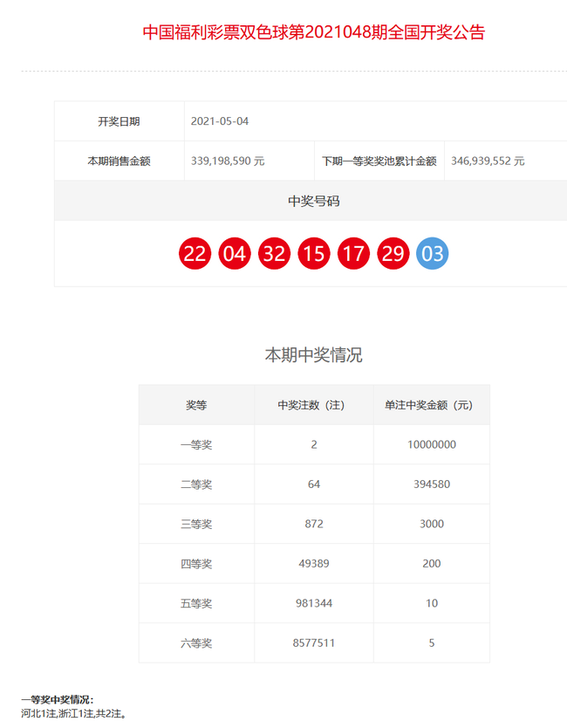Select the red ball numbered 32
Screen dimensions: 567x728
click(274, 254)
